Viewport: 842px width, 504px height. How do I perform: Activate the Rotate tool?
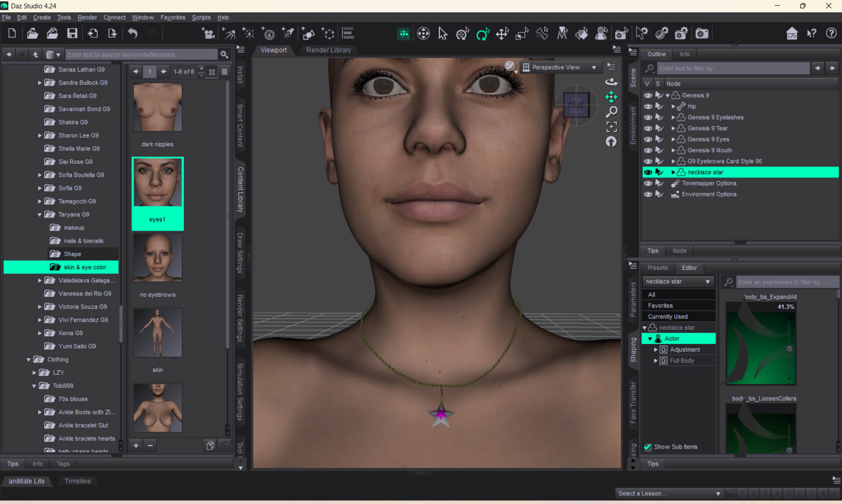click(x=482, y=33)
